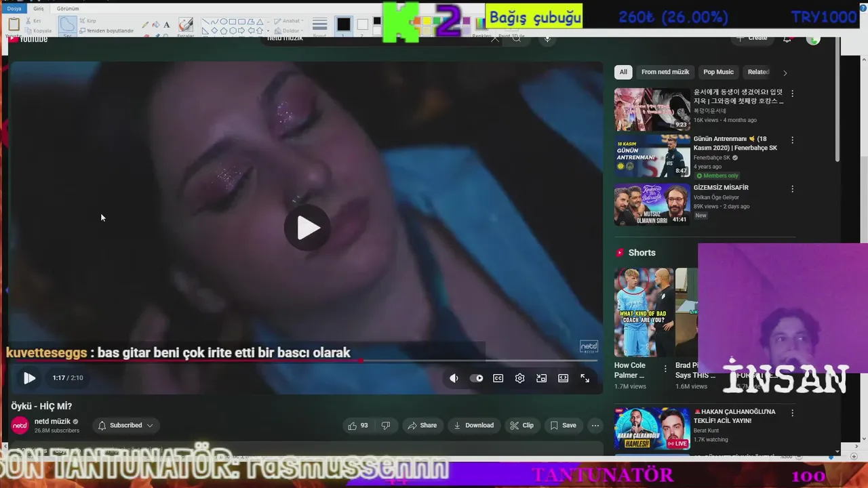Image resolution: width=868 pixels, height=488 pixels.
Task: Open options menu for Günün Antrenmanı video
Action: tap(792, 140)
